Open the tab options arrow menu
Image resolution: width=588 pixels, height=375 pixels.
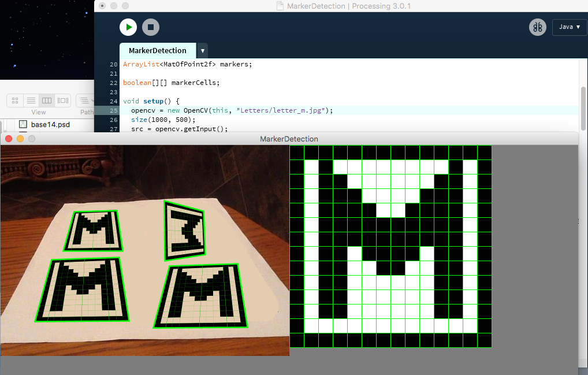pyautogui.click(x=203, y=51)
